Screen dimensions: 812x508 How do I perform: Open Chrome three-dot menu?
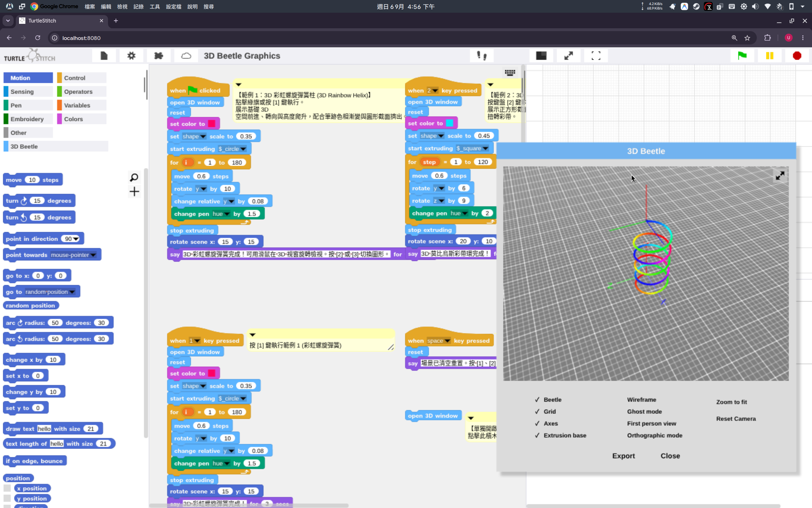pyautogui.click(x=803, y=38)
